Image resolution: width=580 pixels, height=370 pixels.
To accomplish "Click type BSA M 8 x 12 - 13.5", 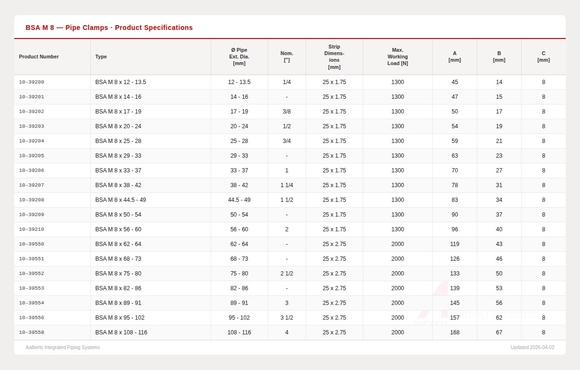I will click(121, 82).
